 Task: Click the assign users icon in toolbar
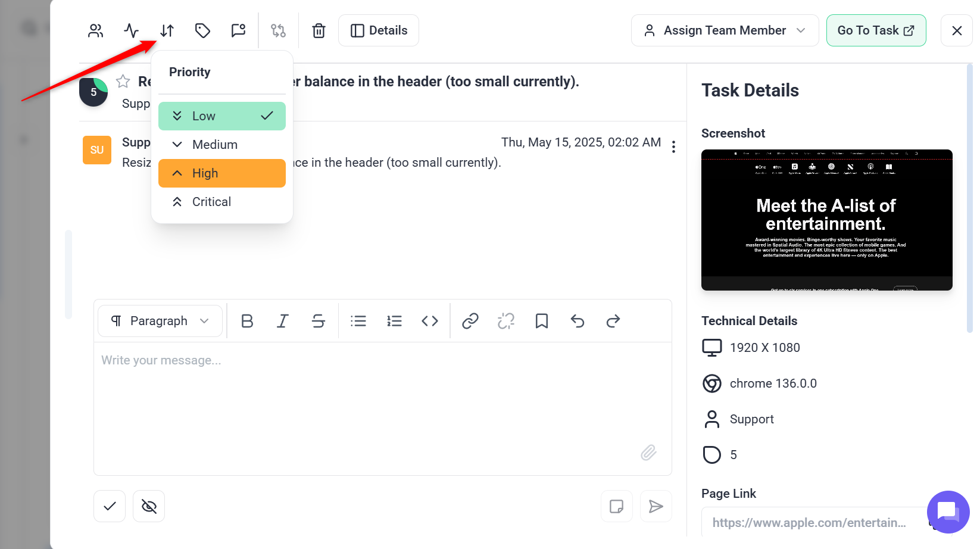point(95,30)
